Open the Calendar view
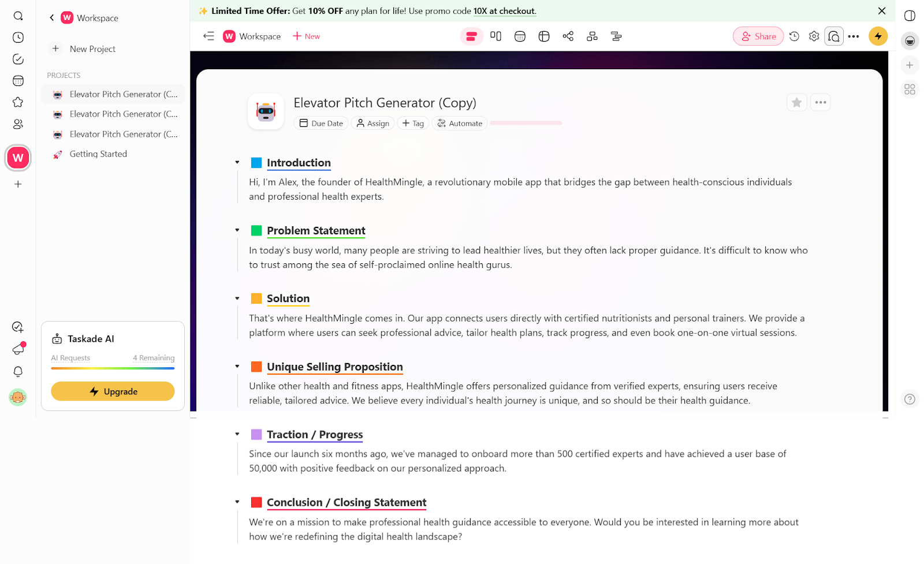This screenshot has width=924, height=564. [x=520, y=36]
